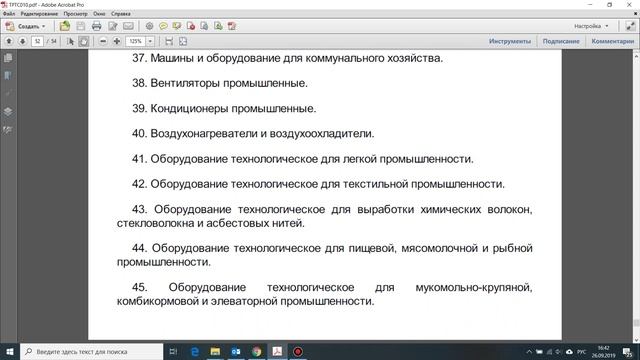Go to previous page with up arrow
Screen dimensions: 640x360
coord(9,41)
